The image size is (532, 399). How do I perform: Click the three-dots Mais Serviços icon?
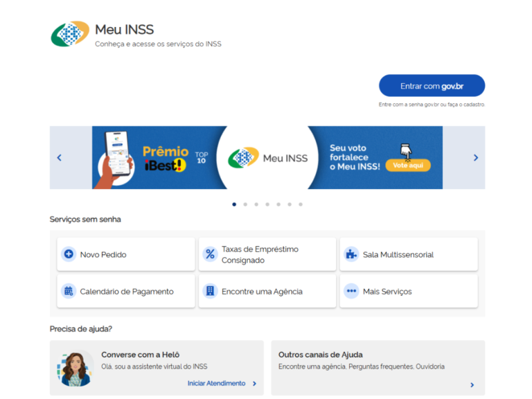pyautogui.click(x=351, y=291)
